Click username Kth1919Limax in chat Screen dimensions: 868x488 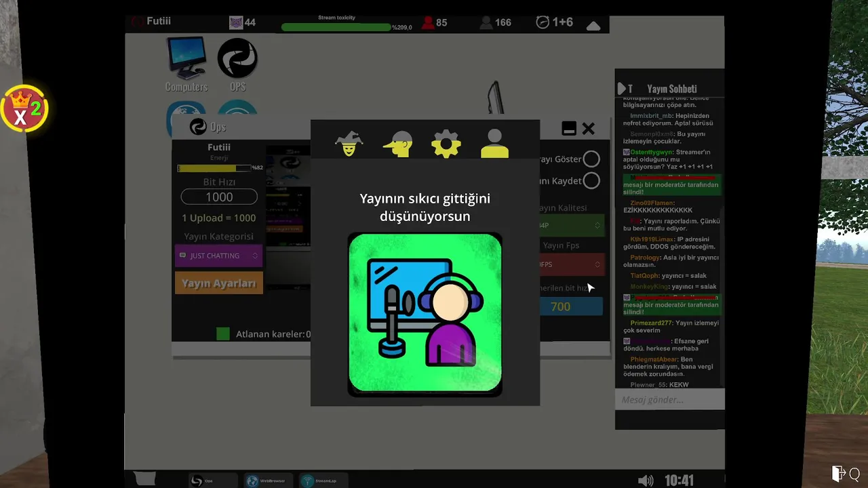click(x=652, y=239)
